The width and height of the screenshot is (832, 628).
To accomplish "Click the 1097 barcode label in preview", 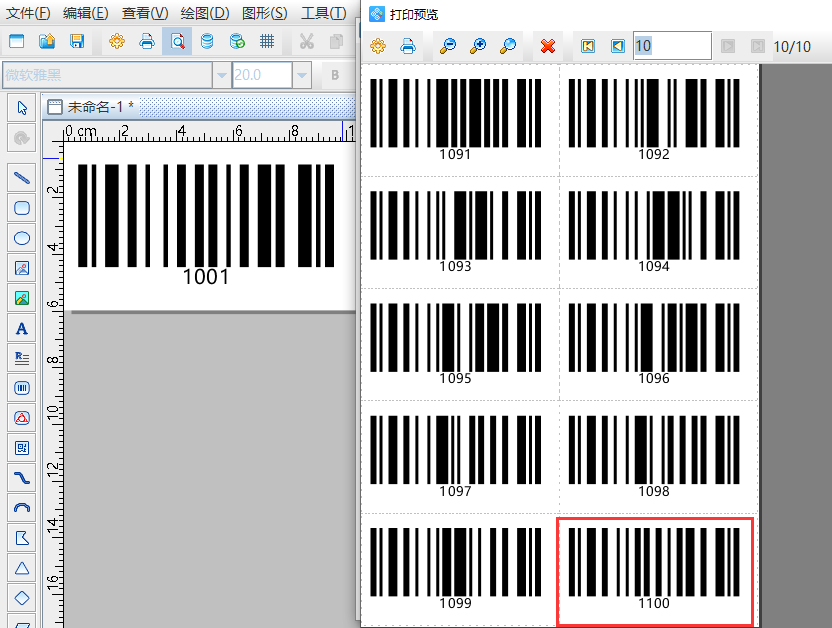I will pos(456,457).
